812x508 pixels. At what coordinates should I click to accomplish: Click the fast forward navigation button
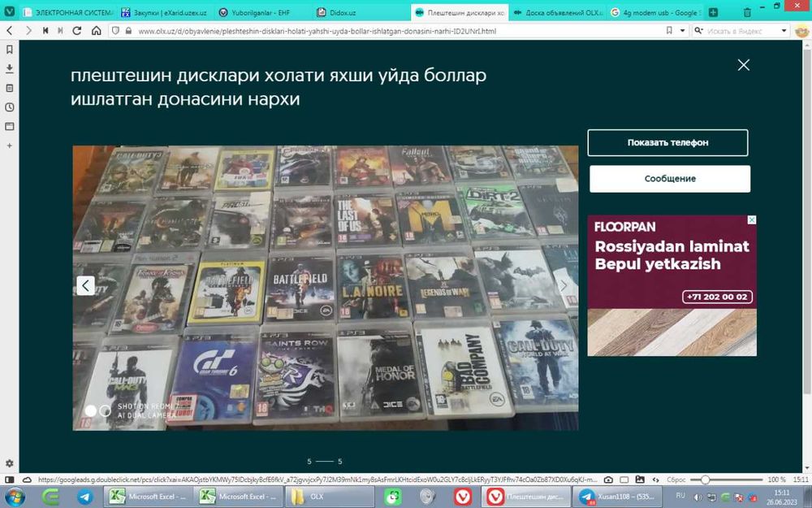[x=61, y=31]
